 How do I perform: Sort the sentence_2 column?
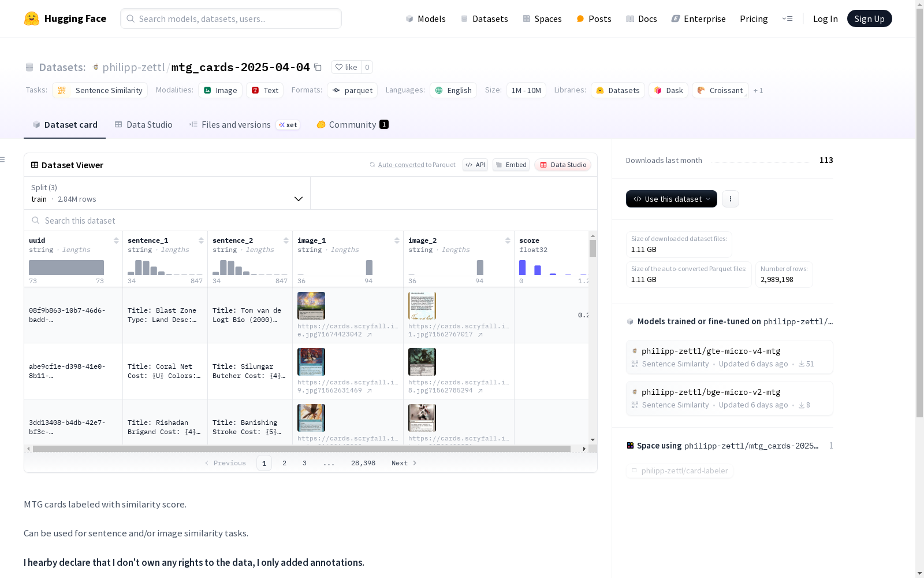(286, 240)
